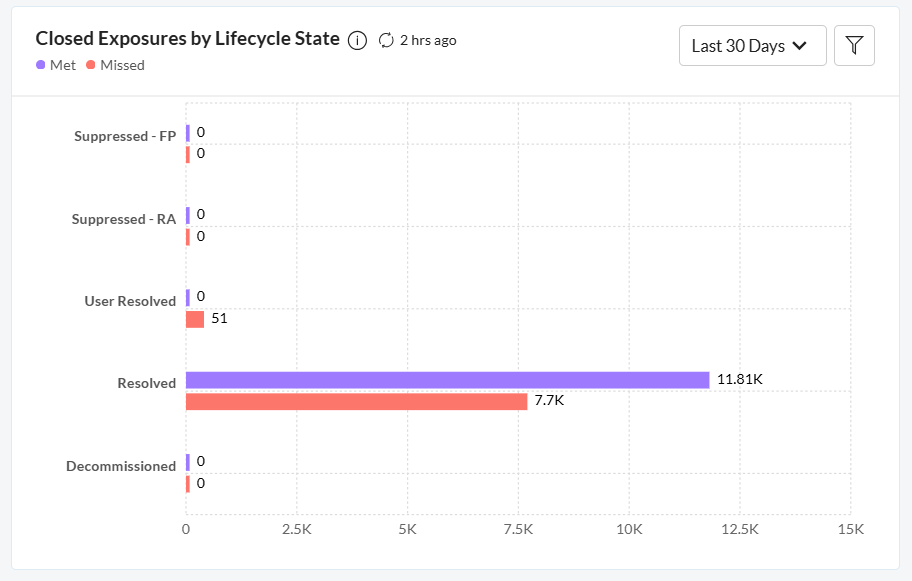The image size is (912, 581).
Task: Click the Resolved Missed bar 7.7K
Action: coord(357,401)
